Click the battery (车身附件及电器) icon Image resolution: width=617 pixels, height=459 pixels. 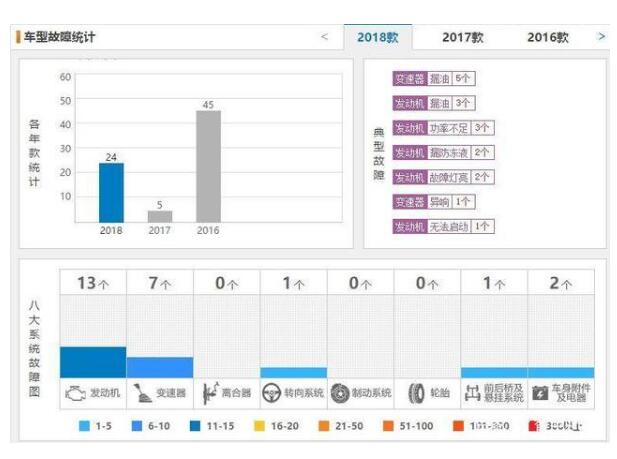[x=540, y=393]
